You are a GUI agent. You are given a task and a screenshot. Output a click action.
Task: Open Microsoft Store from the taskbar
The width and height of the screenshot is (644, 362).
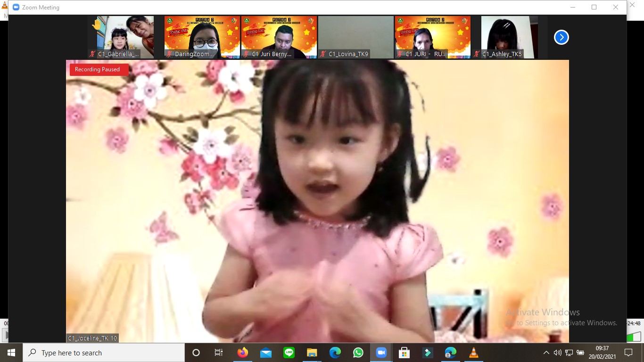(404, 353)
